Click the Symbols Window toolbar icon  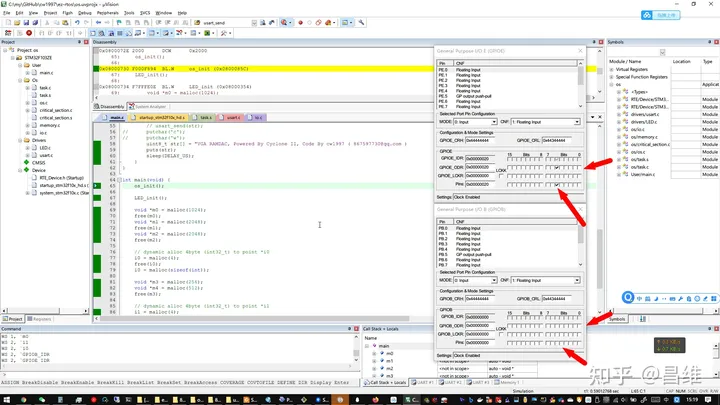[x=111, y=33]
